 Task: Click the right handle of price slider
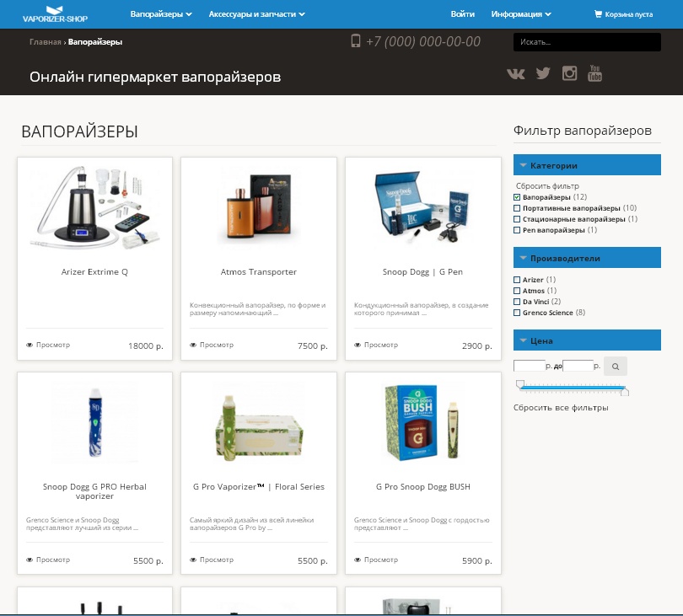pos(625,392)
